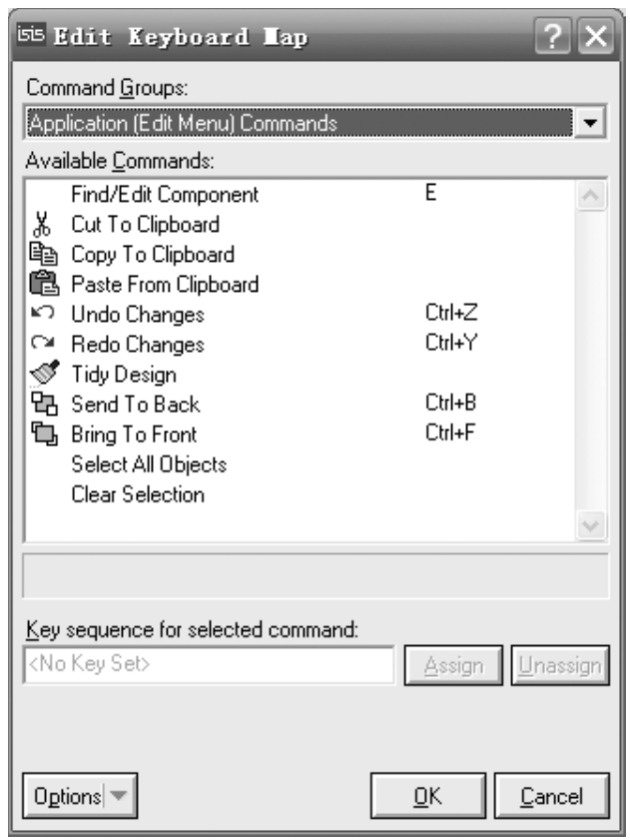The image size is (630, 840).
Task: Select the Select All Objects command
Action: (149, 464)
